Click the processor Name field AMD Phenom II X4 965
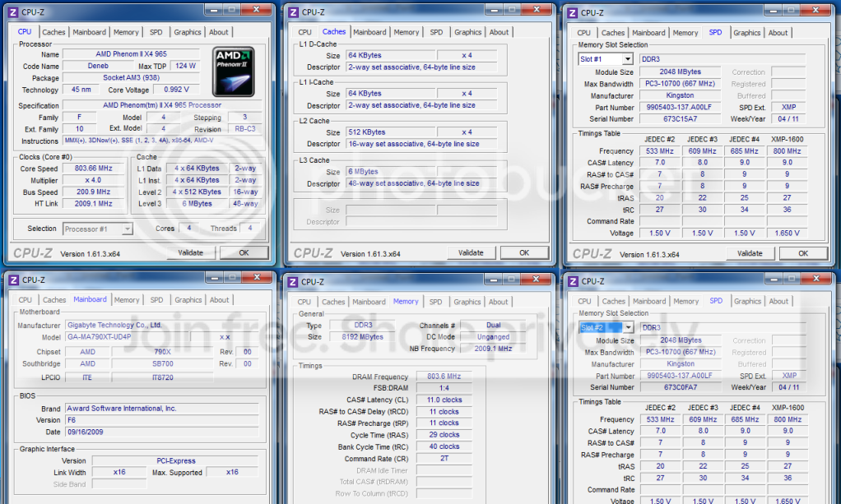 point(132,54)
